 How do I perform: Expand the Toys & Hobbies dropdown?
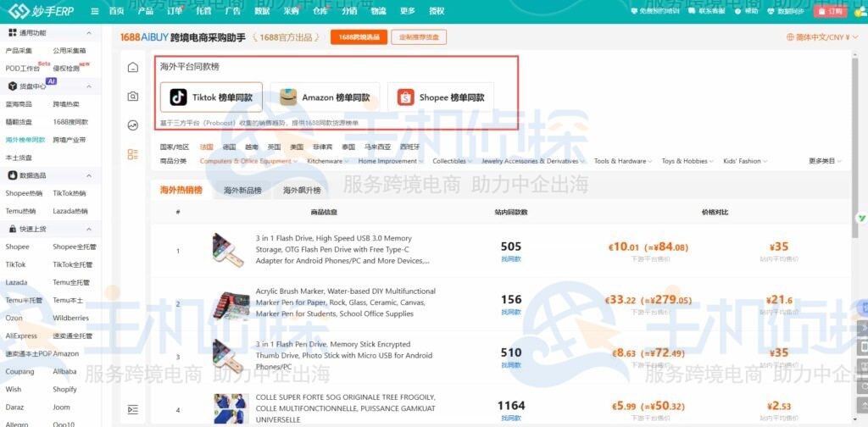688,161
